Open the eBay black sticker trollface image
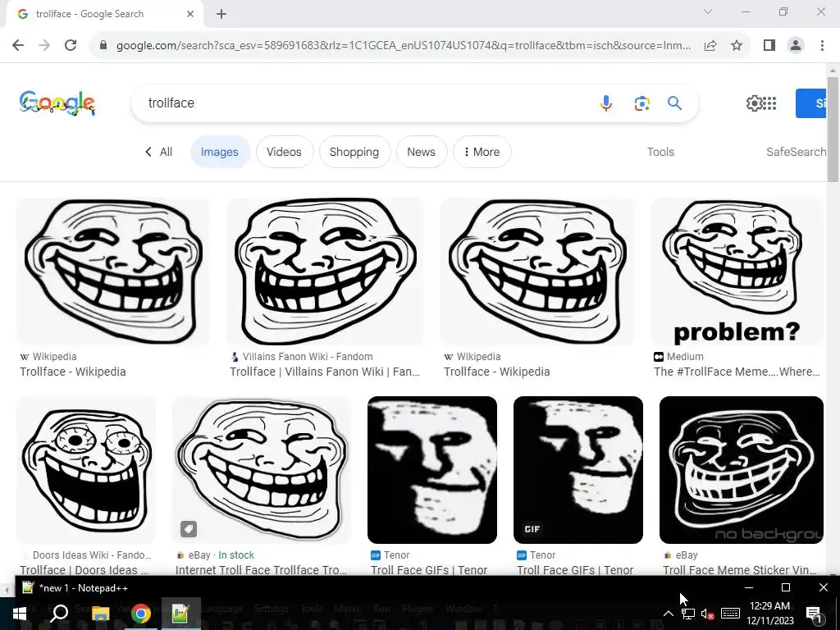 [742, 470]
